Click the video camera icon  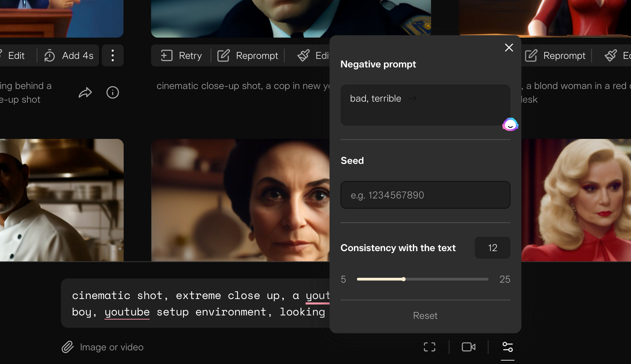click(468, 347)
